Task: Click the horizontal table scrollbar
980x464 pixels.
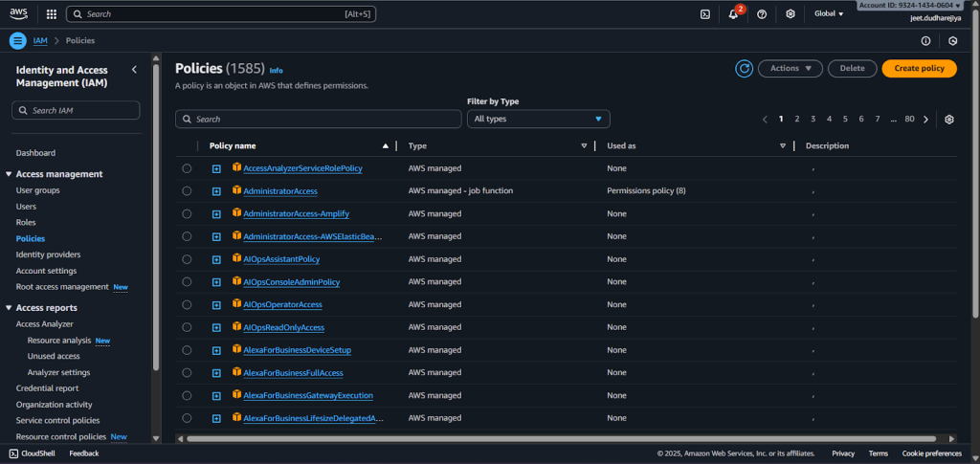Action: 561,439
